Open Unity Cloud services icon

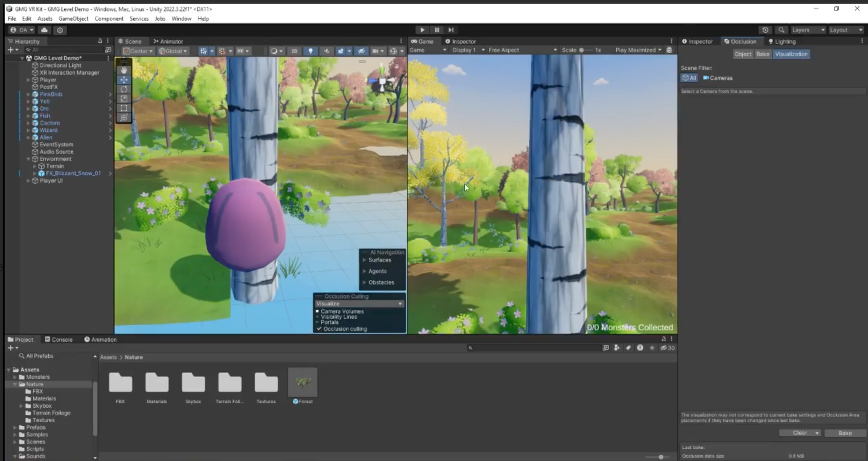(x=45, y=30)
